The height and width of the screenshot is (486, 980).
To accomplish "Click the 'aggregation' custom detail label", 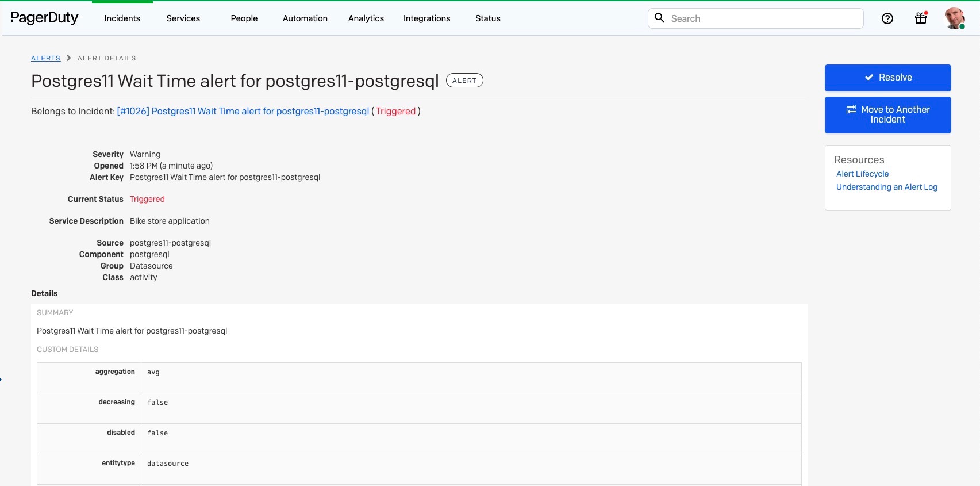I will pos(115,372).
